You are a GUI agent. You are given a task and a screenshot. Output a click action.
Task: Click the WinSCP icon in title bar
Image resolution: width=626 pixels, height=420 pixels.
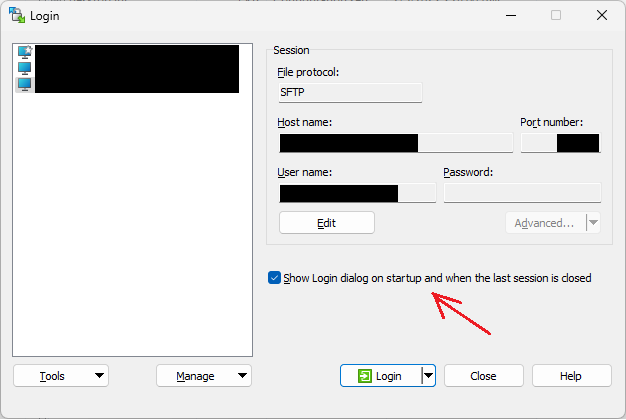pos(18,15)
